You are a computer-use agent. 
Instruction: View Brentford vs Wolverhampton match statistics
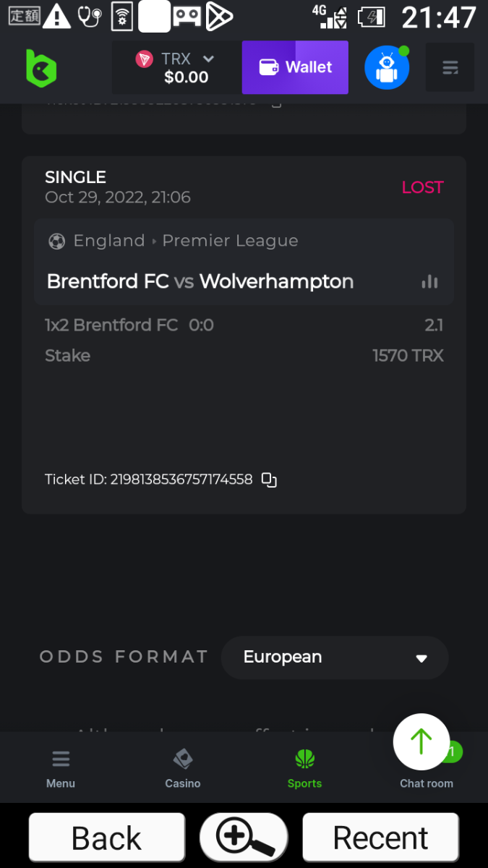[x=429, y=281]
